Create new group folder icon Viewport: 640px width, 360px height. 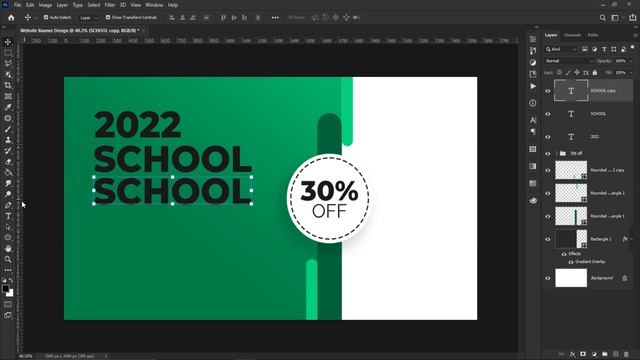click(x=604, y=354)
